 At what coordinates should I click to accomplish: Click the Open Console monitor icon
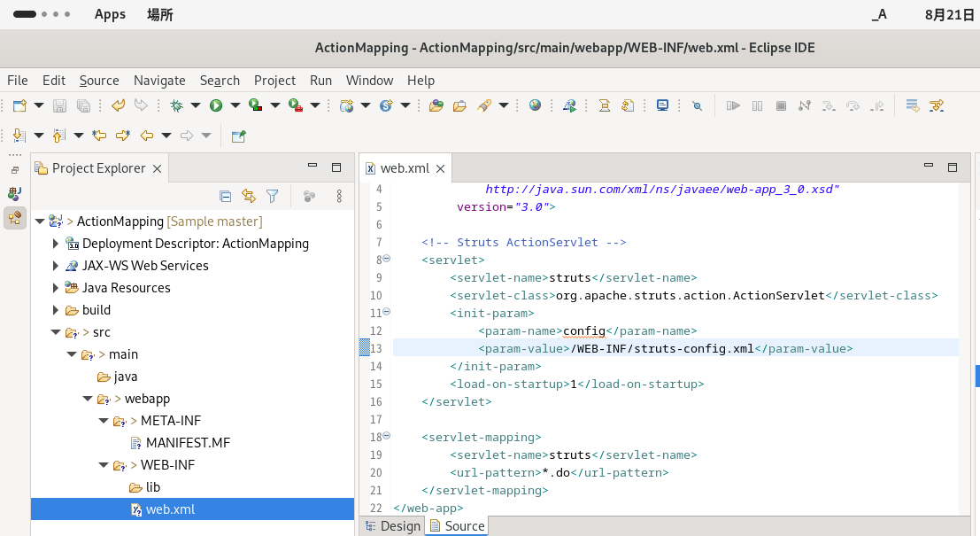pyautogui.click(x=662, y=105)
